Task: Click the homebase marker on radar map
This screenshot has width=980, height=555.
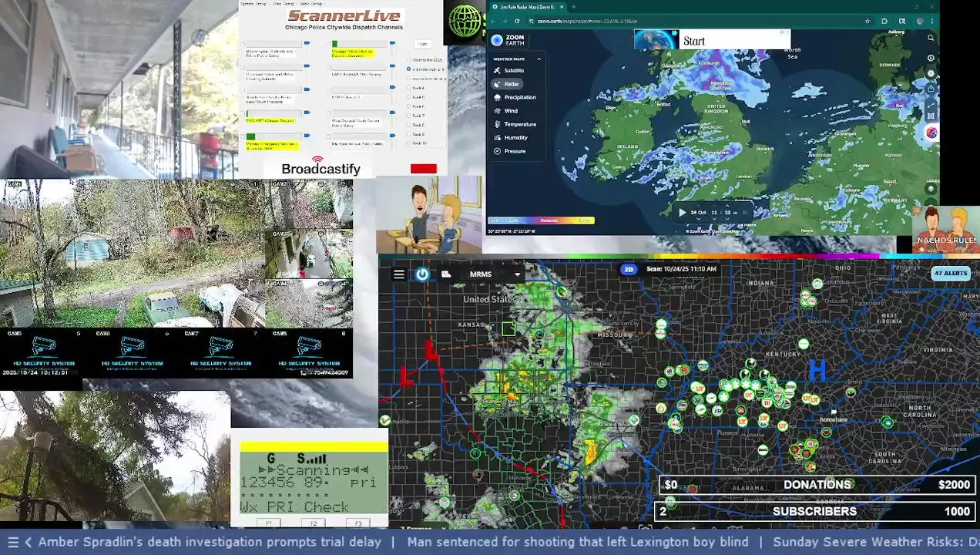Action: click(834, 416)
